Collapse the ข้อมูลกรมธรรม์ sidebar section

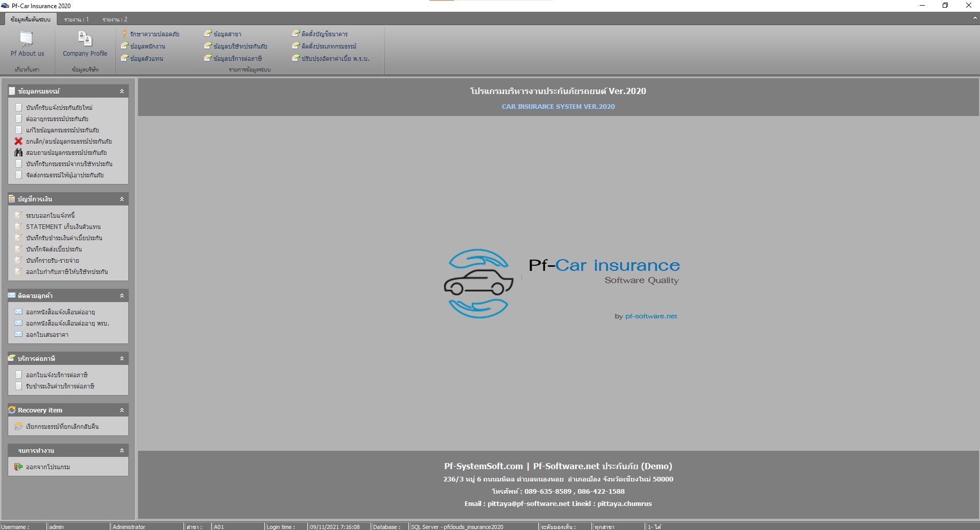coord(122,91)
